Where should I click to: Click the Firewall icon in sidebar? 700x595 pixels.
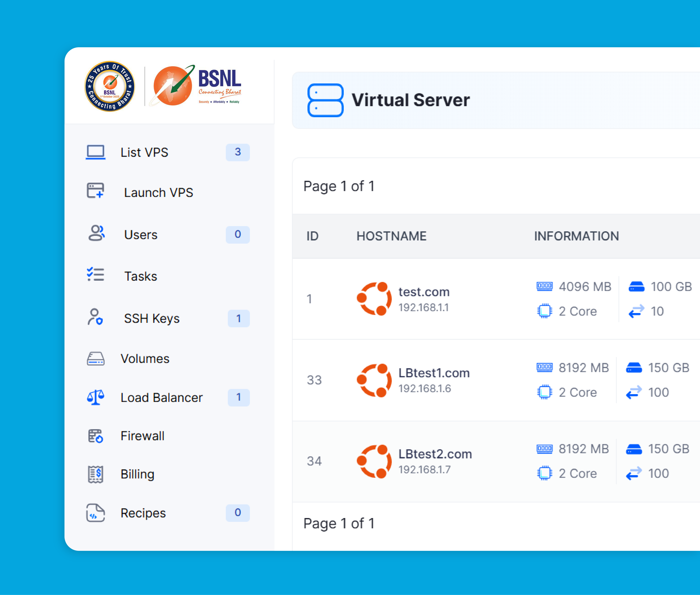click(95, 436)
